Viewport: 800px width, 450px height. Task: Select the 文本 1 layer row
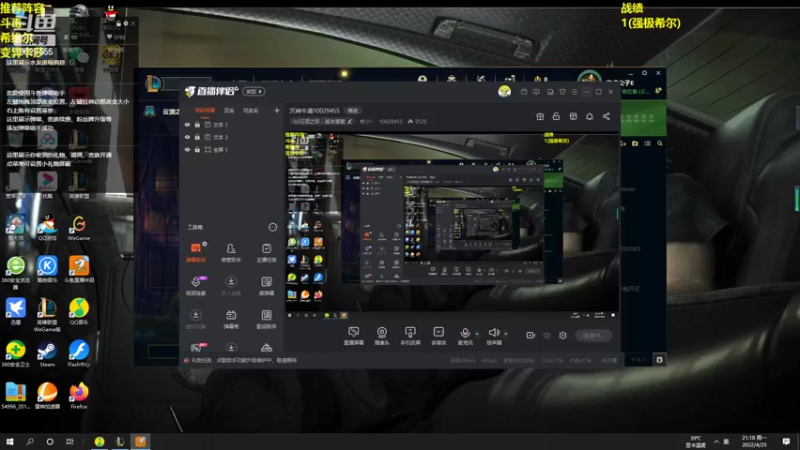coord(232,124)
